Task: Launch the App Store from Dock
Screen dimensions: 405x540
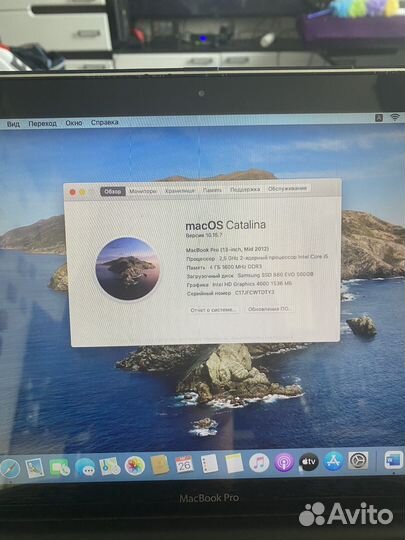Action: [x=333, y=461]
